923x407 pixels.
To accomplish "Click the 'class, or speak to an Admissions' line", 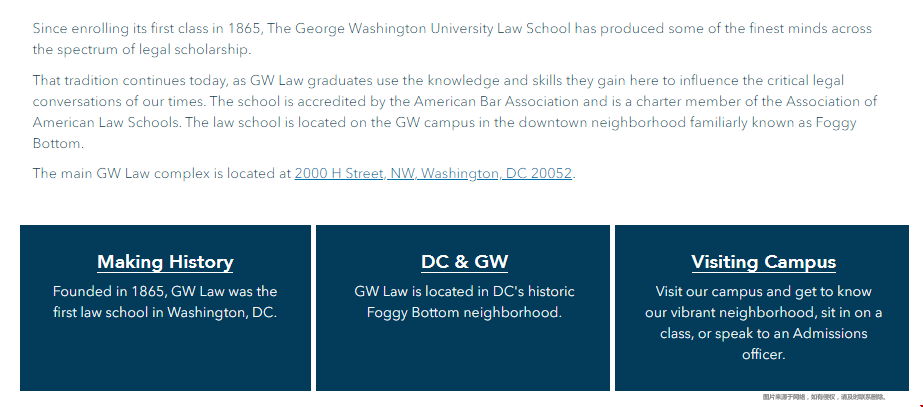I will [763, 333].
